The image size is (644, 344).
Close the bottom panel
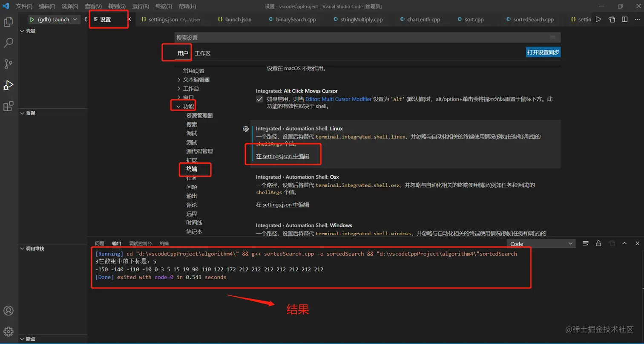pyautogui.click(x=638, y=243)
